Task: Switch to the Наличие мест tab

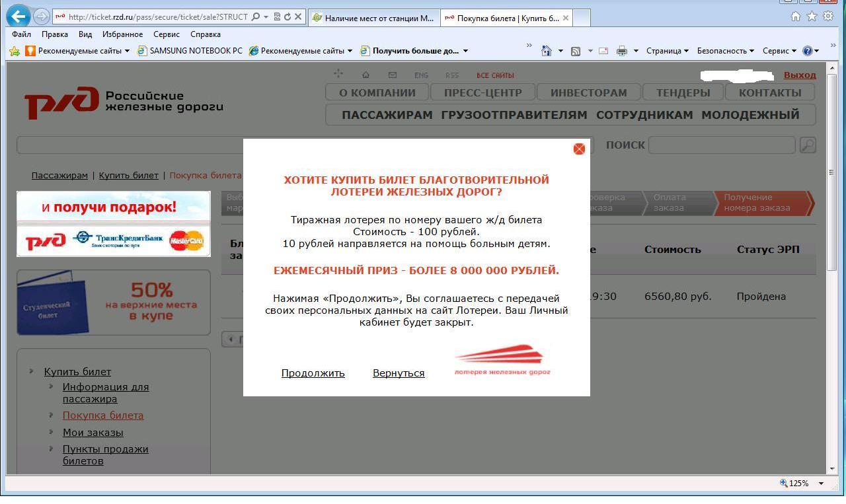Action: point(373,18)
